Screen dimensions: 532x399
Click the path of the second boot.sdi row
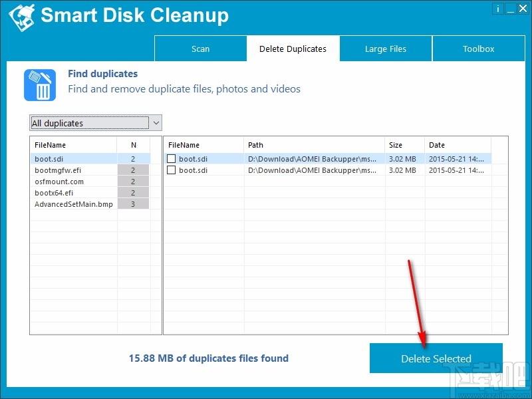click(x=312, y=170)
